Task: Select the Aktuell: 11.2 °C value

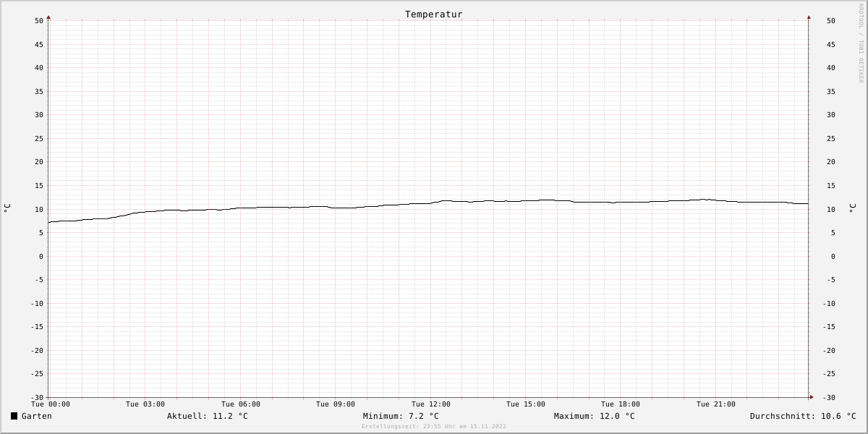Action: coord(208,416)
